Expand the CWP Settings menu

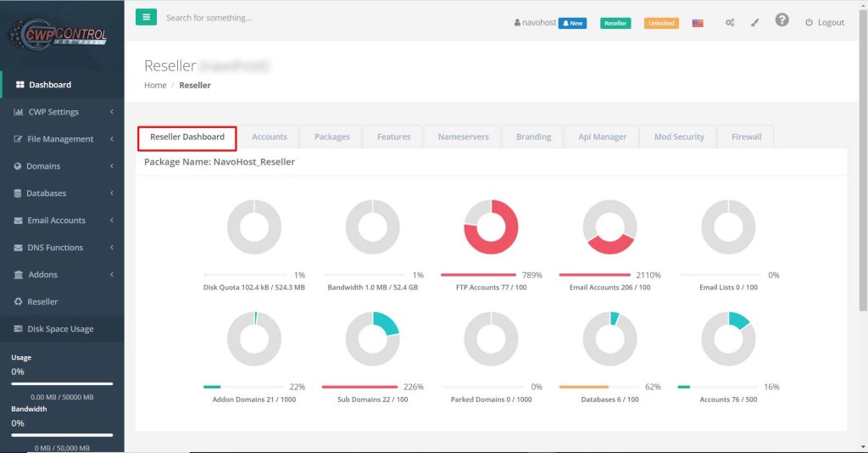(53, 112)
